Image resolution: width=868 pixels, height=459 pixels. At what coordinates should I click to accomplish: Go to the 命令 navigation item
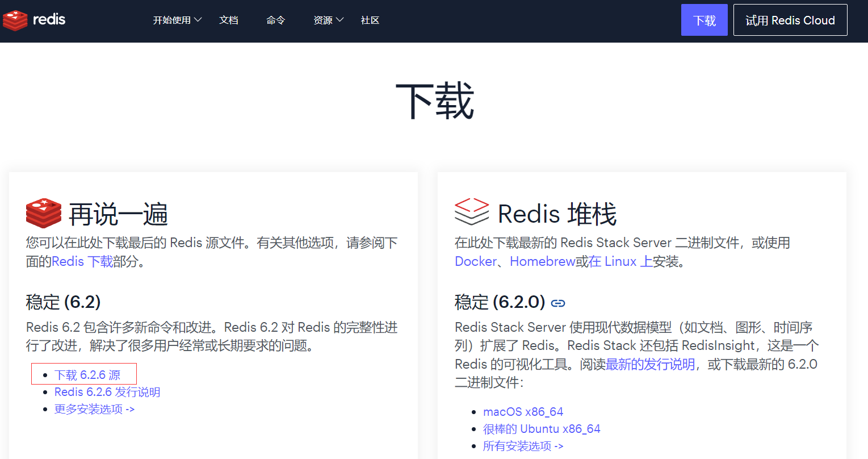point(276,20)
